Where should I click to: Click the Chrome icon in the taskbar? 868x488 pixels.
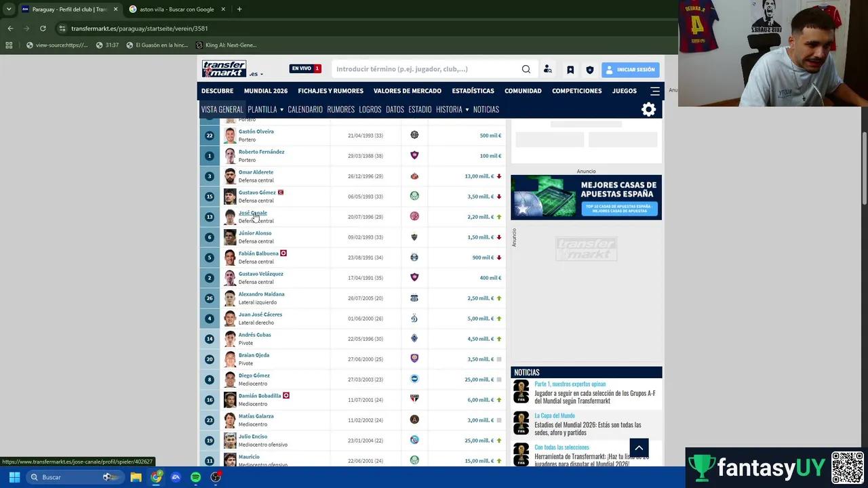click(x=157, y=477)
